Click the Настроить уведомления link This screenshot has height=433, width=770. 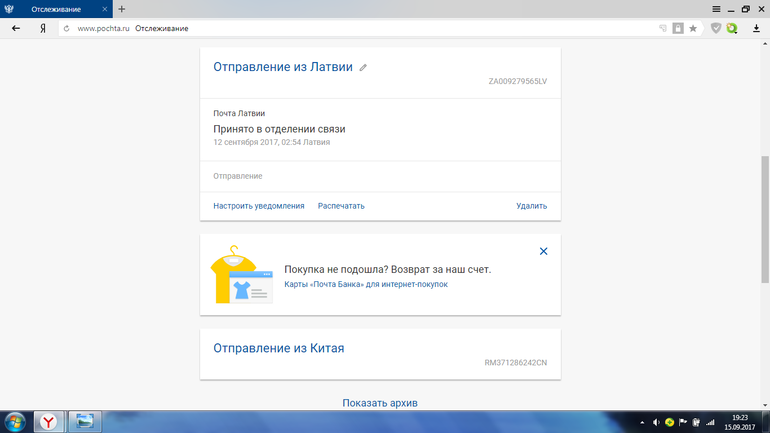(258, 206)
